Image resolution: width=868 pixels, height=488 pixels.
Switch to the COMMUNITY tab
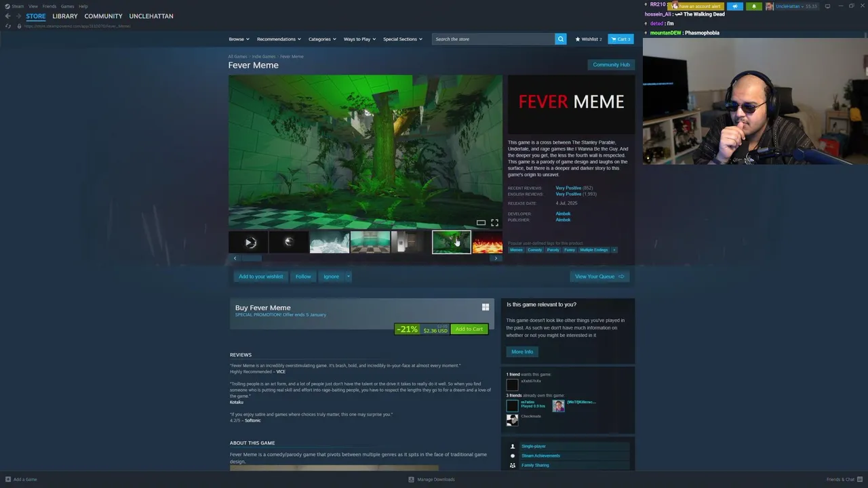pyautogui.click(x=103, y=16)
